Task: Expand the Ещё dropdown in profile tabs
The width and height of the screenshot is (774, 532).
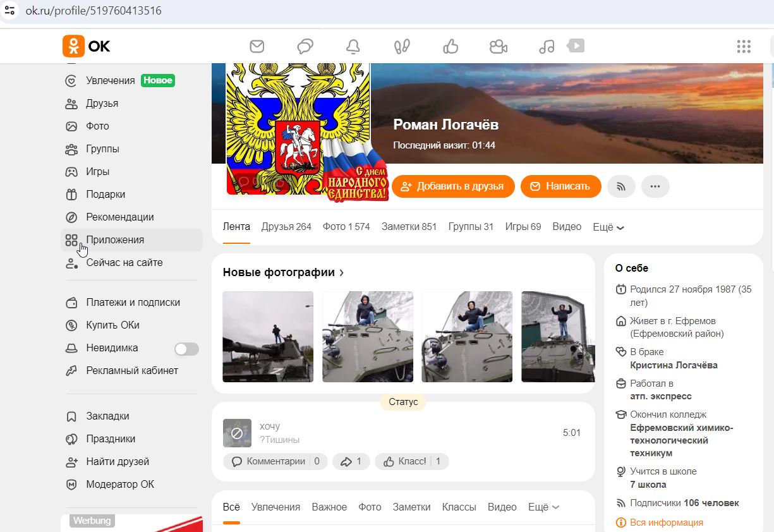Action: tap(608, 227)
